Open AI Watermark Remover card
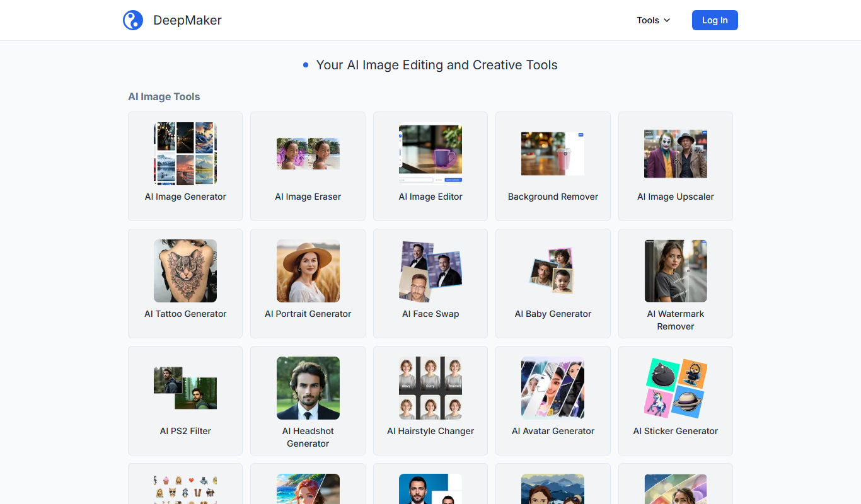Screen dimensions: 861x504 [676, 283]
